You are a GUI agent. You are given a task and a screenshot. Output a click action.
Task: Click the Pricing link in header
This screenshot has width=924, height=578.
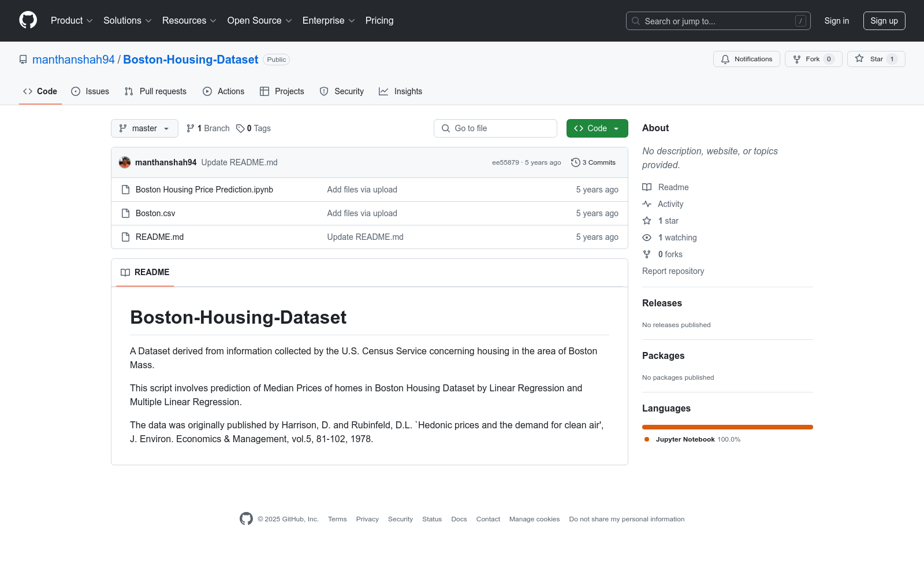[x=379, y=20]
